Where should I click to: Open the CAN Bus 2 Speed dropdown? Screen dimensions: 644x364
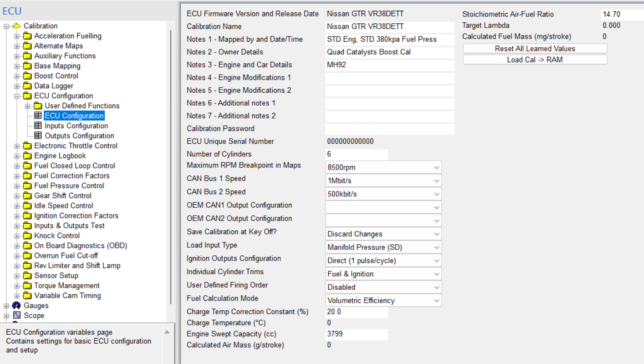click(384, 194)
